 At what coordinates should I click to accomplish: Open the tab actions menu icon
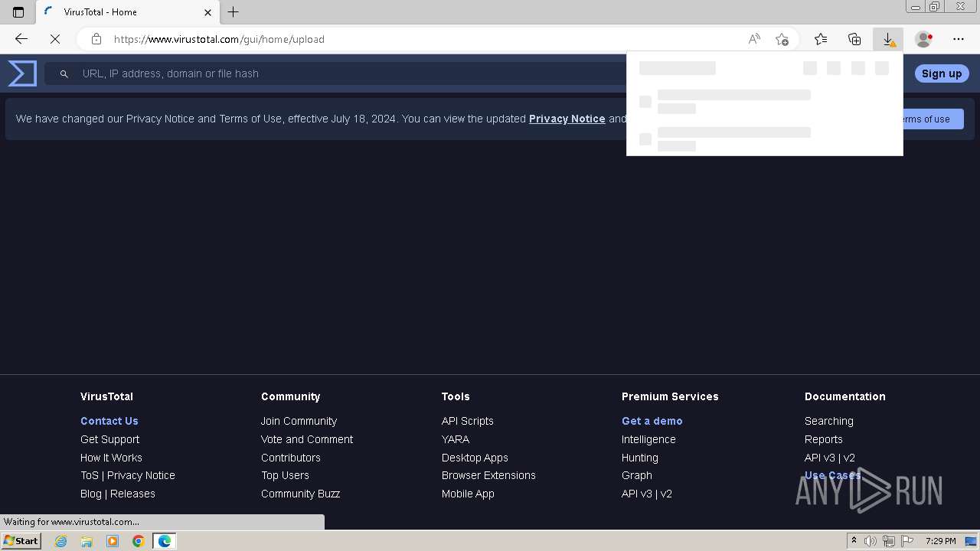(x=18, y=12)
